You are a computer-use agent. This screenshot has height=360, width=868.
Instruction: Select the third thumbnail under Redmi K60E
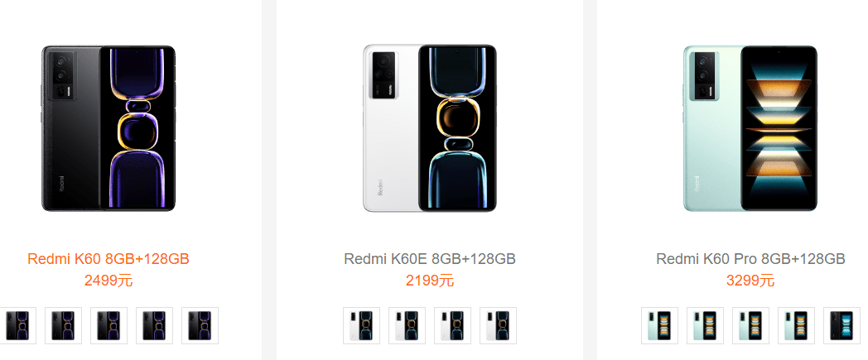(x=452, y=325)
